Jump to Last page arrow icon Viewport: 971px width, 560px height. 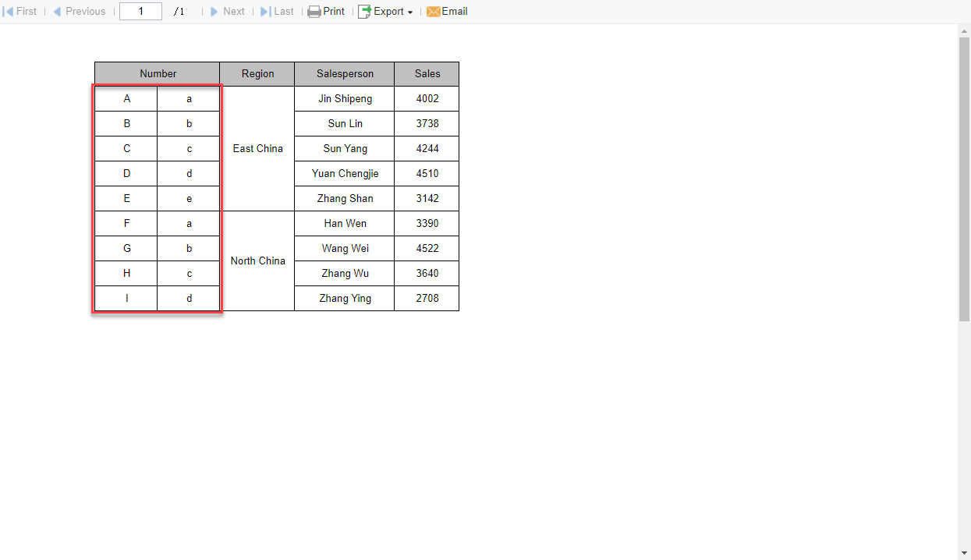pos(266,12)
